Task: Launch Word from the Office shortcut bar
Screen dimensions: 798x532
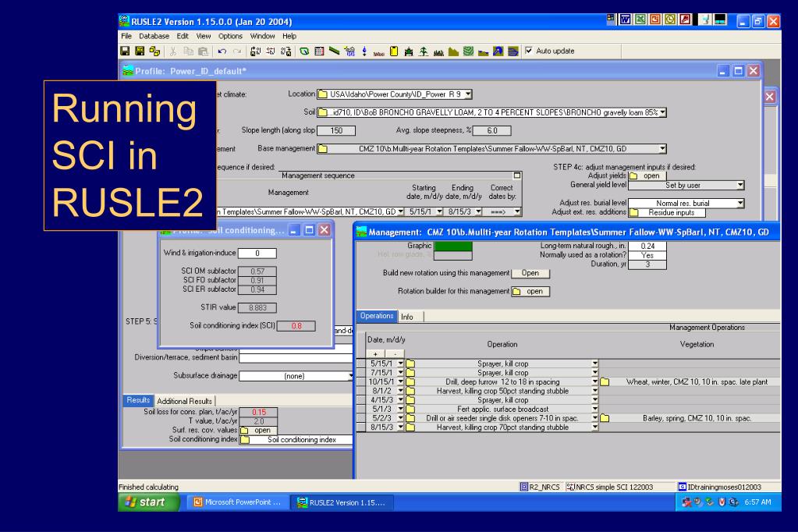Action: click(625, 20)
